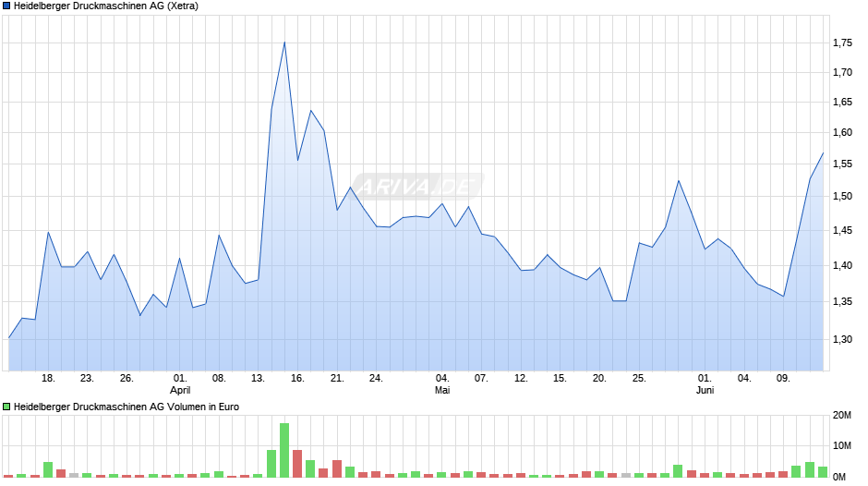
Task: Click the 0M volume axis label
Action: coord(839,477)
